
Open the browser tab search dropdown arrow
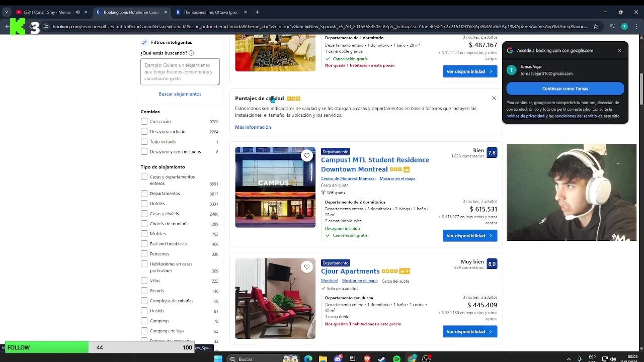pos(7,12)
